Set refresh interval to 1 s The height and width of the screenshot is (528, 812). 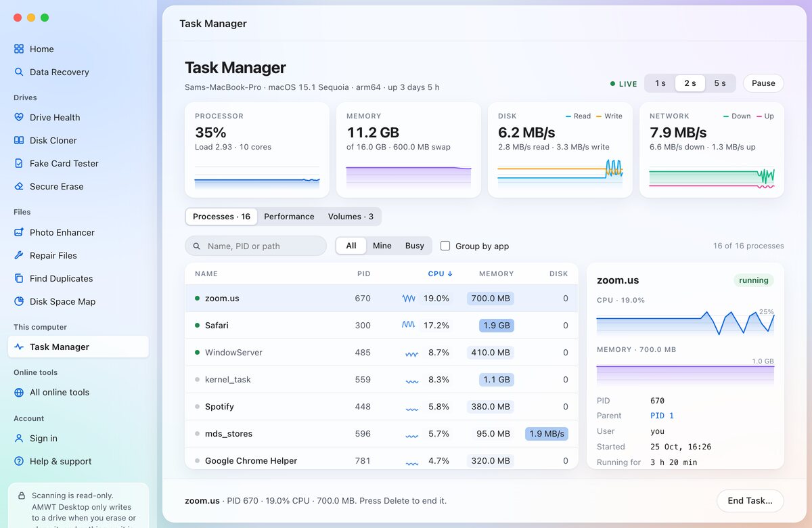pos(660,83)
